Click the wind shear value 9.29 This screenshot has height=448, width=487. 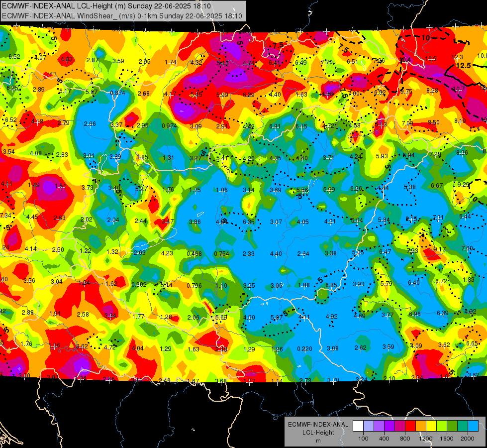pyautogui.click(x=464, y=184)
